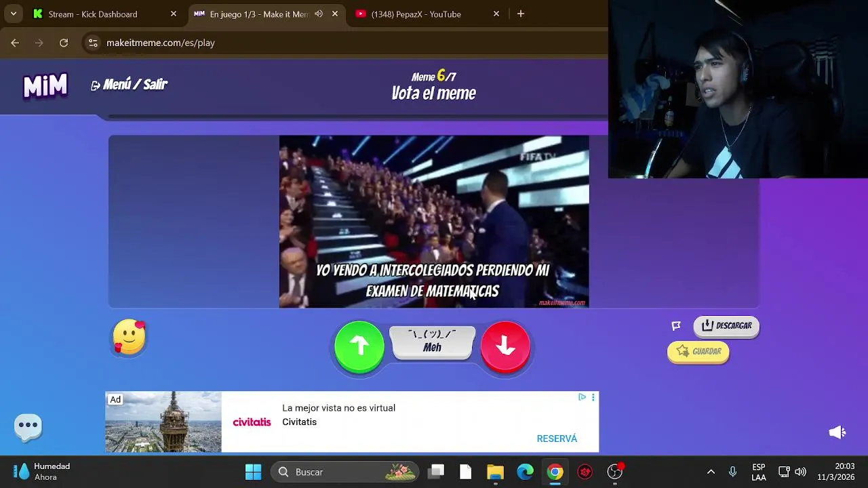The width and height of the screenshot is (868, 488).
Task: Click the taskbar Buscar search box
Action: (344, 472)
